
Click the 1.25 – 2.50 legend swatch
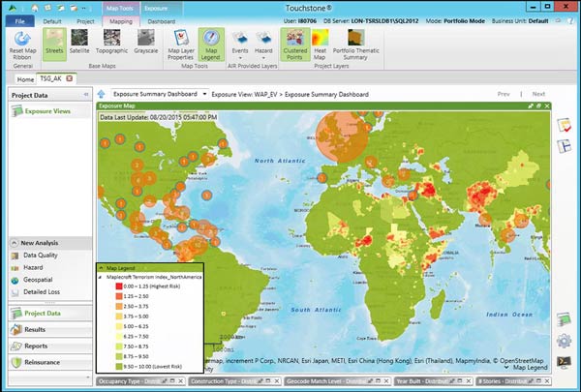(x=119, y=296)
